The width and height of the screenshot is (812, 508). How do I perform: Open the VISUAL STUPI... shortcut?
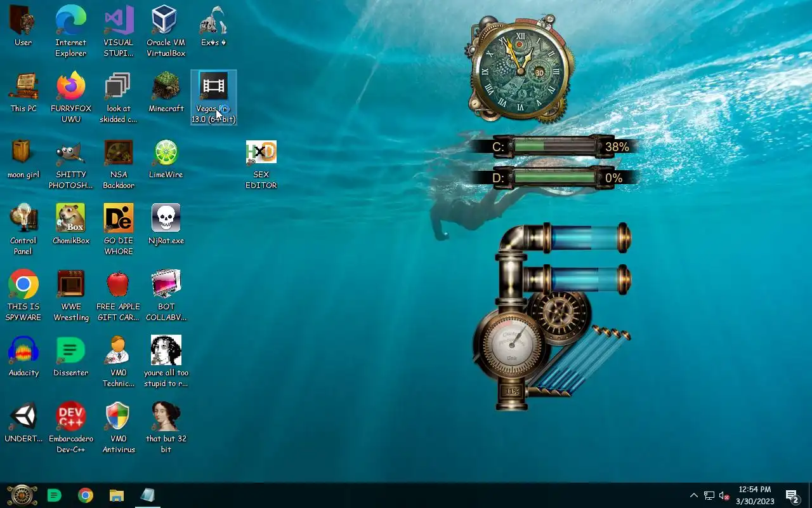point(119,31)
